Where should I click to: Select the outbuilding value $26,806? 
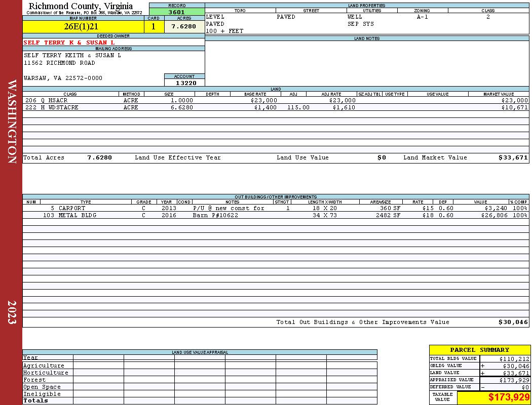pos(494,215)
